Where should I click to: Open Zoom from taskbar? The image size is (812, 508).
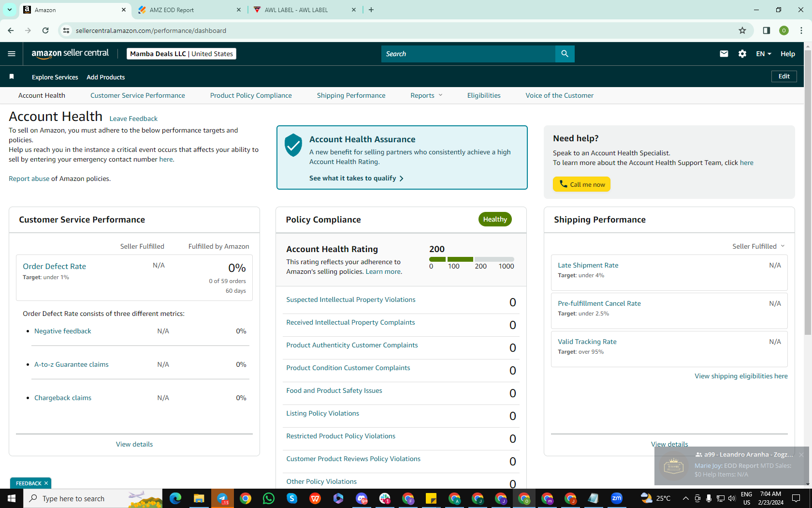pyautogui.click(x=617, y=498)
